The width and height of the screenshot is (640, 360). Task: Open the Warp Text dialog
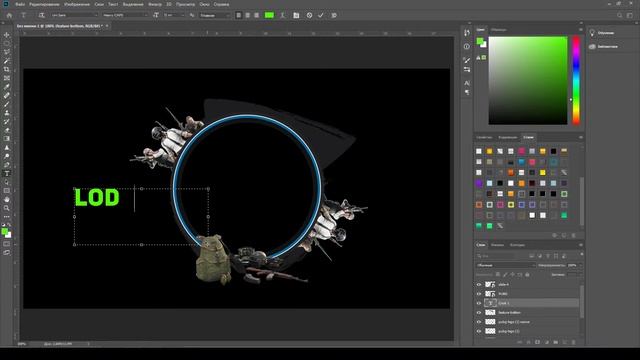[282, 15]
